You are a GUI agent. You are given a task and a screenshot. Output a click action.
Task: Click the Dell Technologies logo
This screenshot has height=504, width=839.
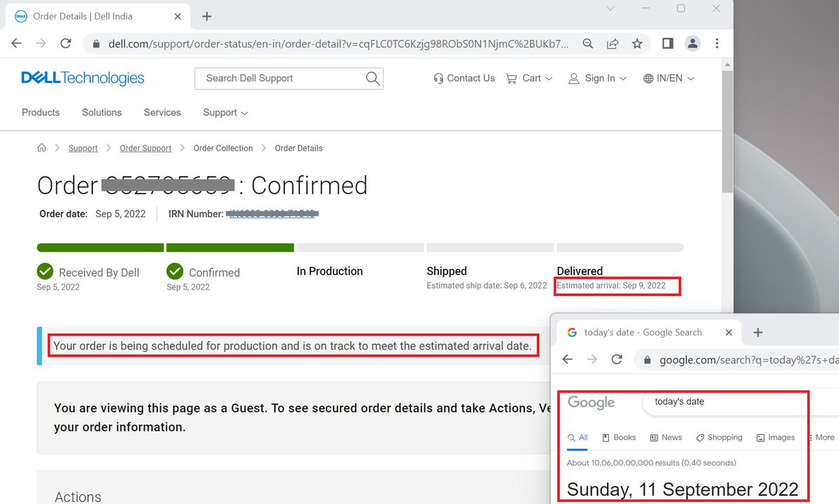83,78
